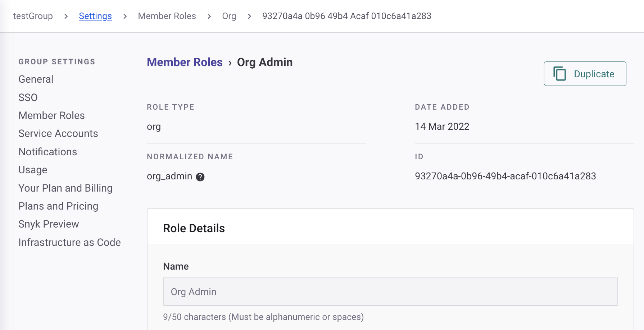Viewport: 644px width, 330px height.
Task: Open General group settings
Action: pos(36,79)
